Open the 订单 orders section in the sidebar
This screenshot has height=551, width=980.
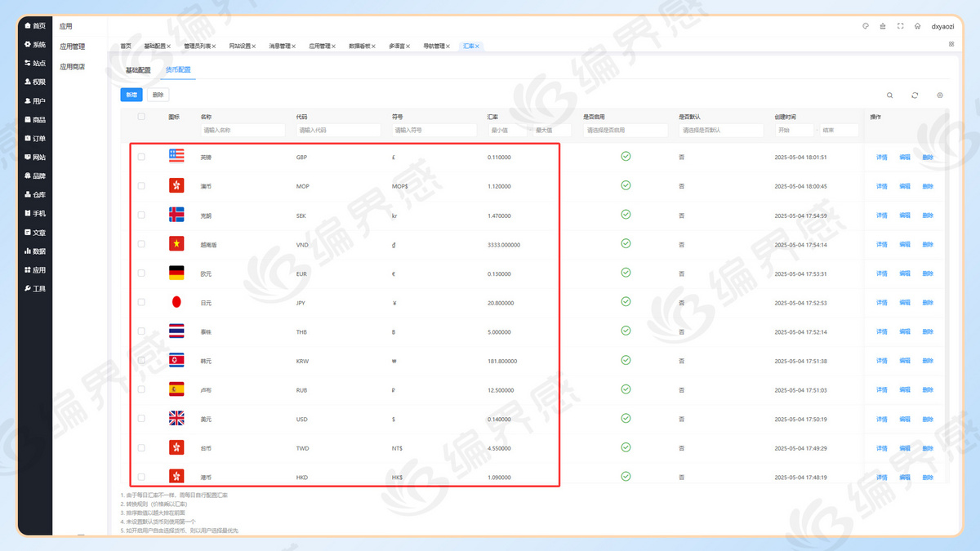click(x=35, y=139)
